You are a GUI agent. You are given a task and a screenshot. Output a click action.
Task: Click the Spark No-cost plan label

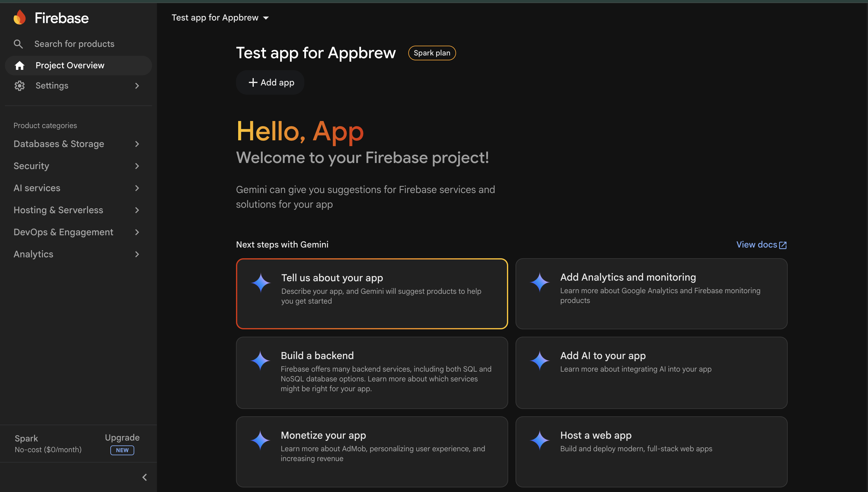coord(48,444)
